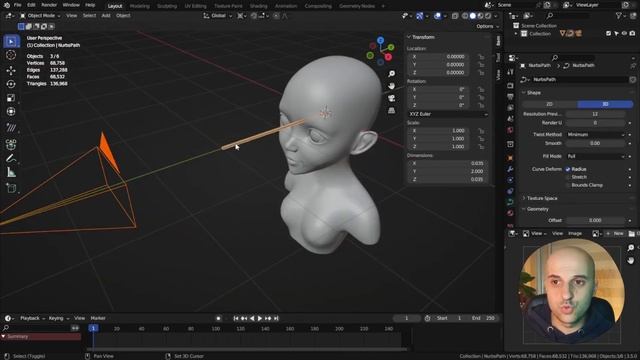Collapse the Shape panel
Viewport: 640px width, 360px height.
533,93
